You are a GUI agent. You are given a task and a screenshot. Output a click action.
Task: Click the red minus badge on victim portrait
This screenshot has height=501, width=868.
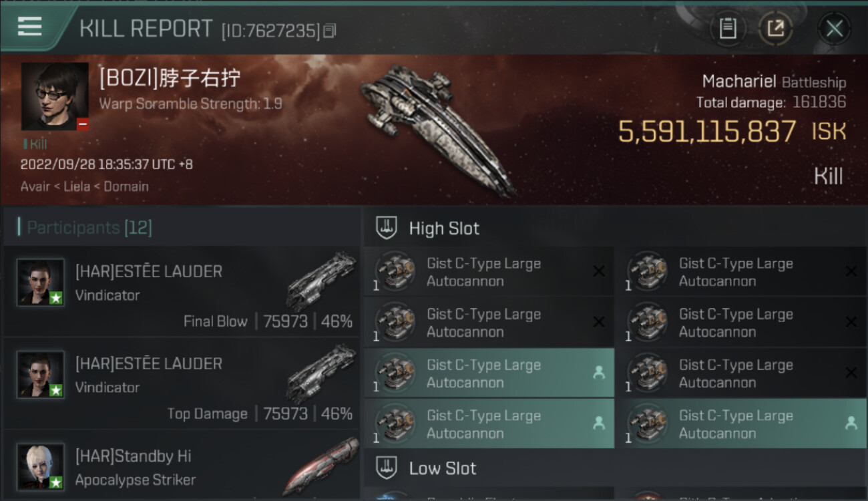click(83, 124)
